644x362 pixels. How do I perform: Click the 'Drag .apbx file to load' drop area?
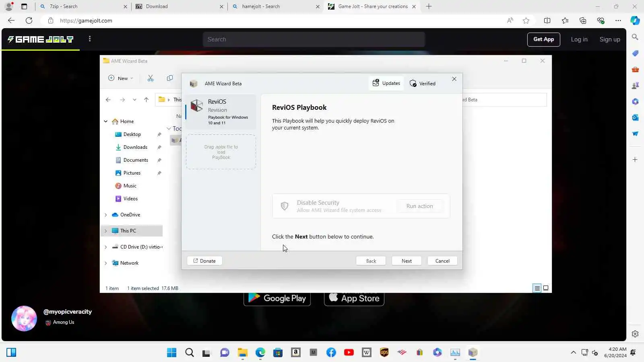point(221,152)
